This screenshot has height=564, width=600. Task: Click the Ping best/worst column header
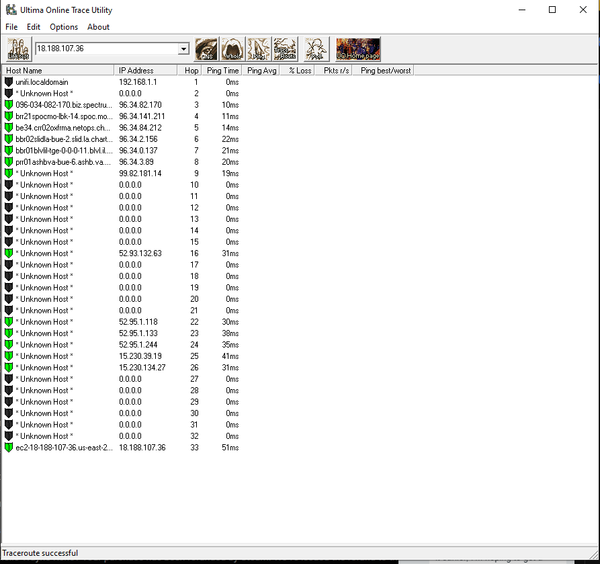pyautogui.click(x=383, y=70)
